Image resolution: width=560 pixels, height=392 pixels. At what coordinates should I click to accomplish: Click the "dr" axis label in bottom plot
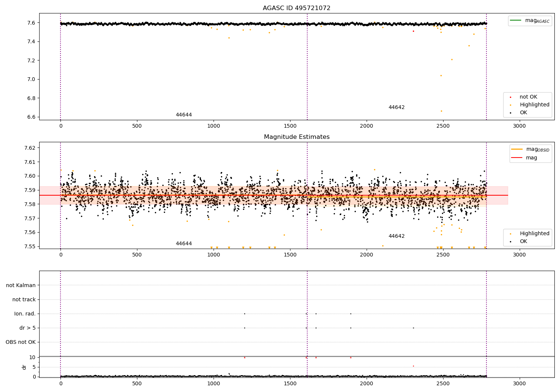[x=24, y=367]
